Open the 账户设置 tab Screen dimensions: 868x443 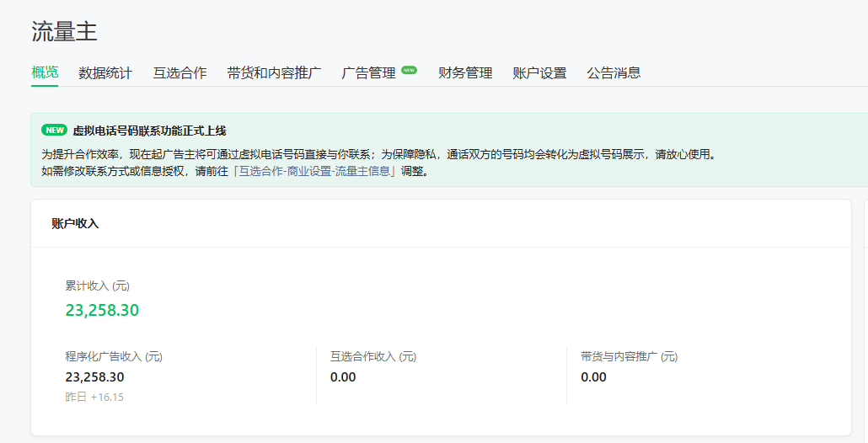pyautogui.click(x=539, y=73)
